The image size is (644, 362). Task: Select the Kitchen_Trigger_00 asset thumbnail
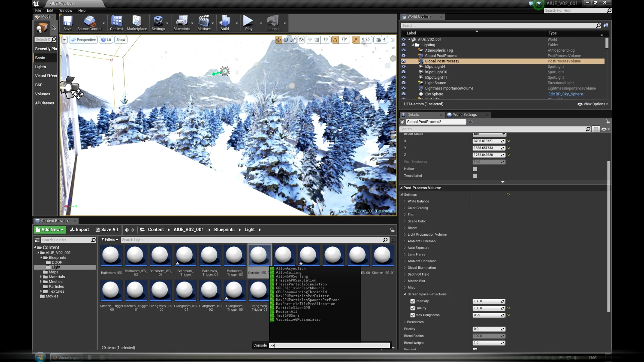pyautogui.click(x=111, y=291)
